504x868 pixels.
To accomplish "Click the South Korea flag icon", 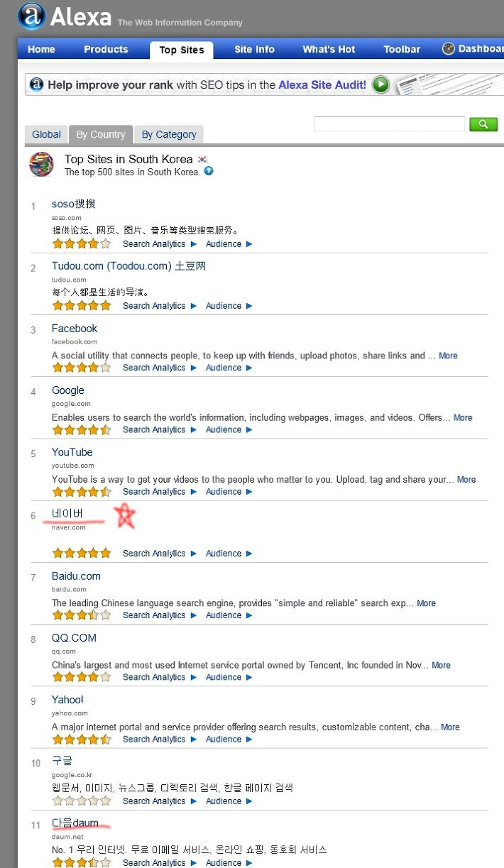I will point(202,159).
